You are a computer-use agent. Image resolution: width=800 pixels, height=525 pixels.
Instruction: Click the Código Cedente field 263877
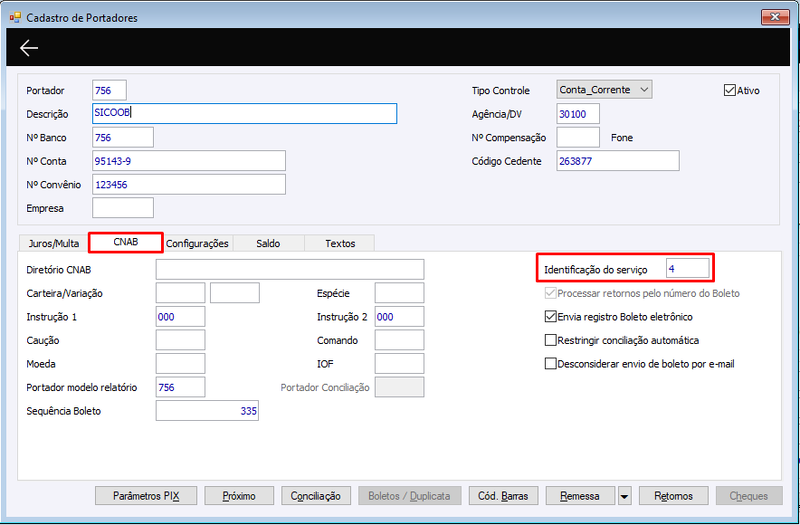pos(618,161)
